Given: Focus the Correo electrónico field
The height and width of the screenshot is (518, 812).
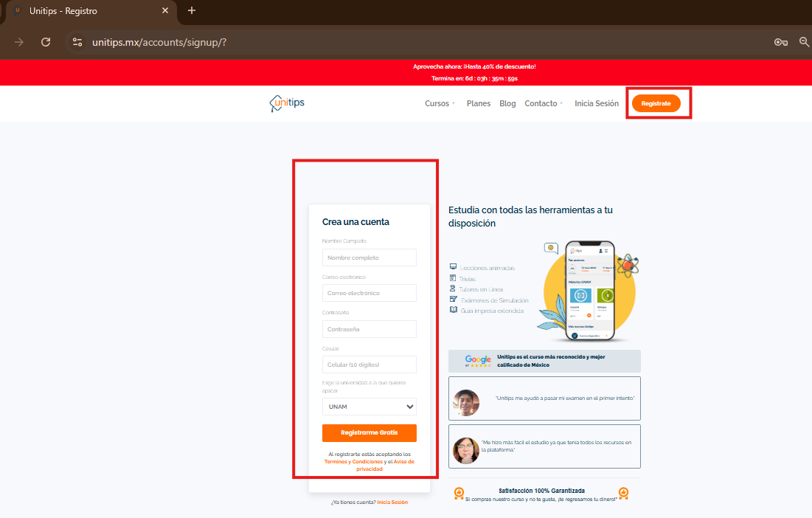Looking at the screenshot, I should coord(369,293).
